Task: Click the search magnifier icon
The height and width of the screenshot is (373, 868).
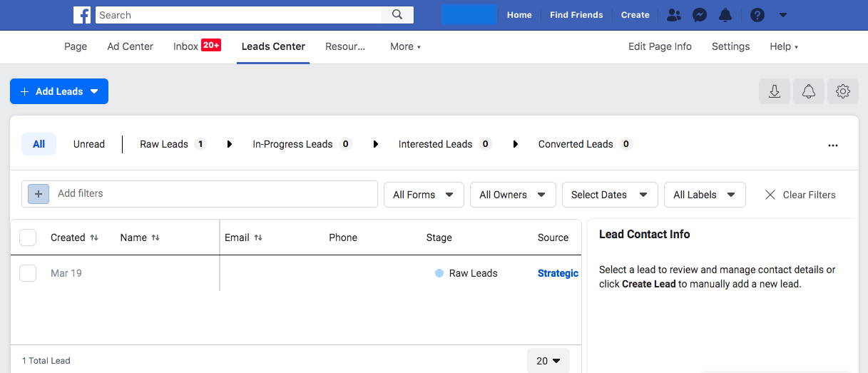Action: click(x=397, y=15)
